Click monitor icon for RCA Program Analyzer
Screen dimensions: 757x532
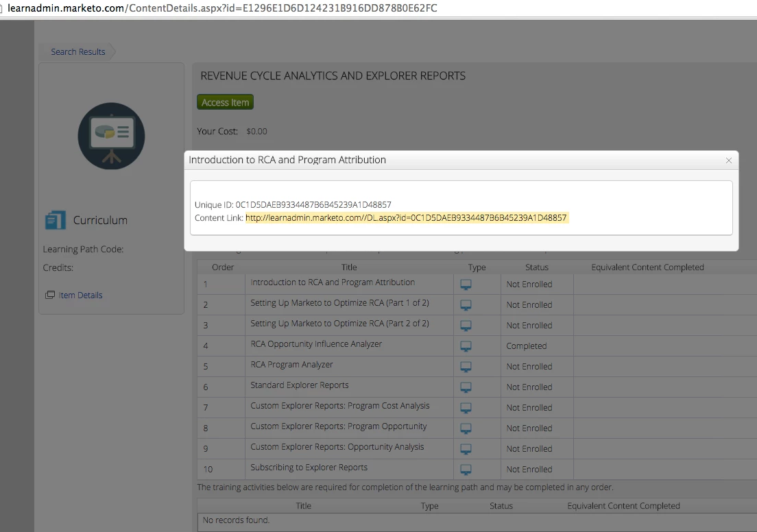click(466, 367)
